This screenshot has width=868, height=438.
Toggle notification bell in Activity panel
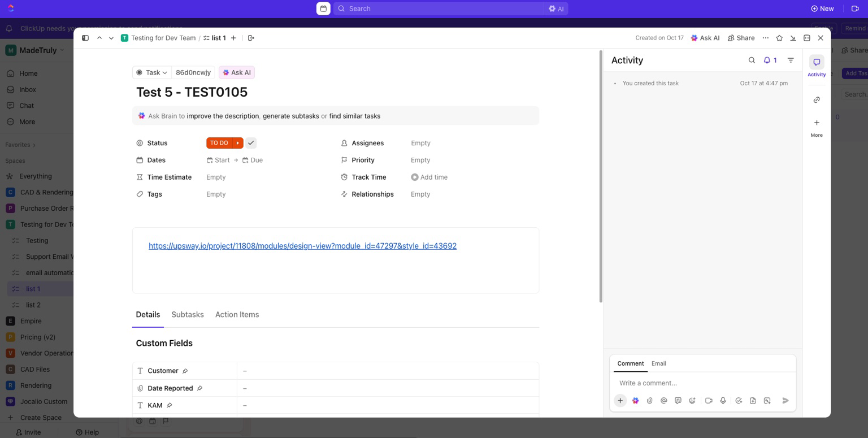pos(770,60)
